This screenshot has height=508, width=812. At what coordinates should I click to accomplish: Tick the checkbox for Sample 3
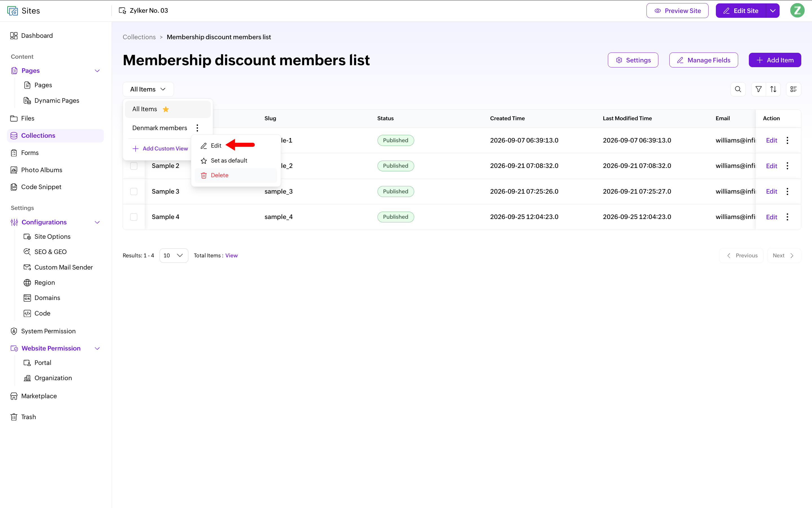click(134, 192)
